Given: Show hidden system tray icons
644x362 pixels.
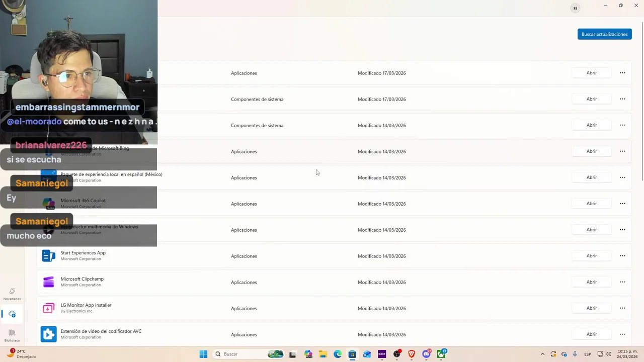Looking at the screenshot, I should [x=542, y=354].
